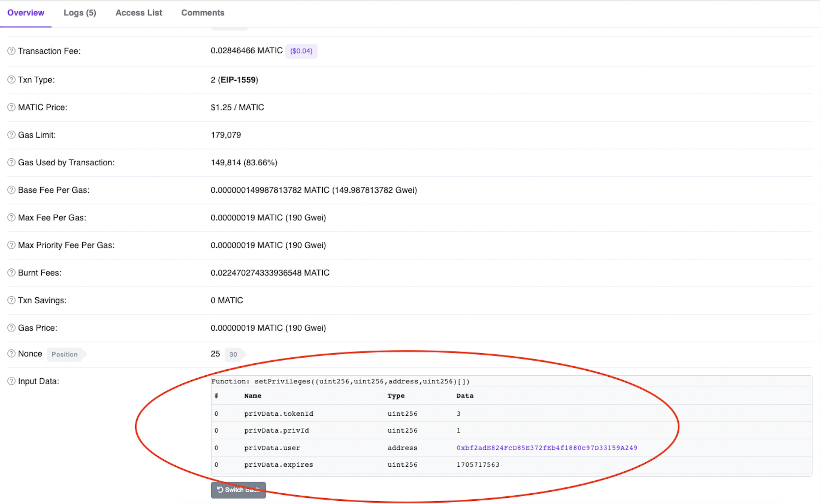Screen dimensions: 820x504
Task: Click the Data column header
Action: [x=465, y=396]
